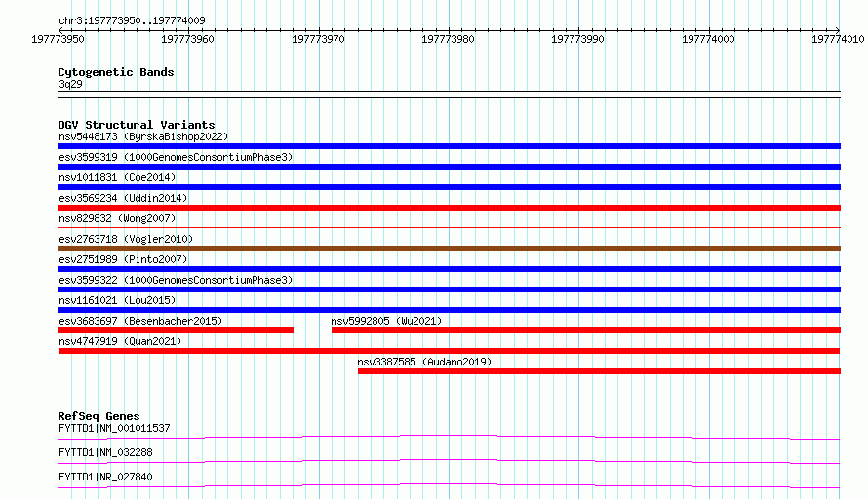Click the FYTTD1|NR_027840 gene label
The image size is (868, 499).
(105, 477)
